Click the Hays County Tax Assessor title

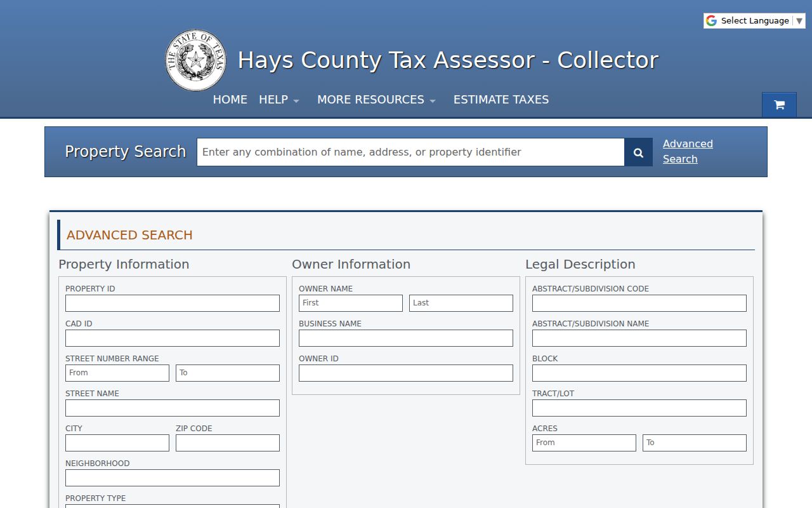(x=448, y=60)
